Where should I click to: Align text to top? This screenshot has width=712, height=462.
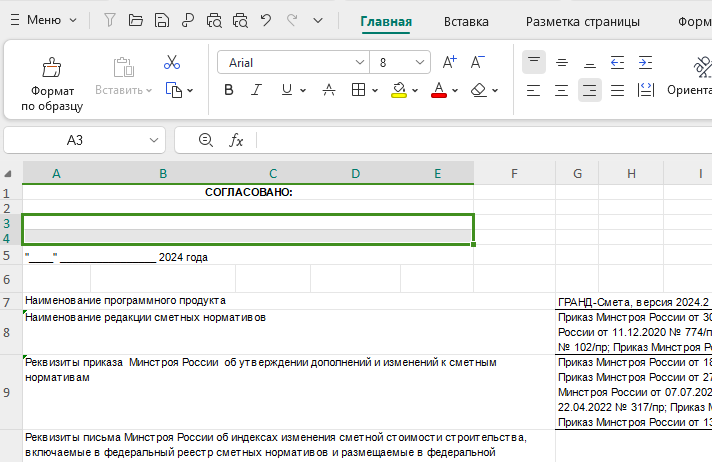534,62
